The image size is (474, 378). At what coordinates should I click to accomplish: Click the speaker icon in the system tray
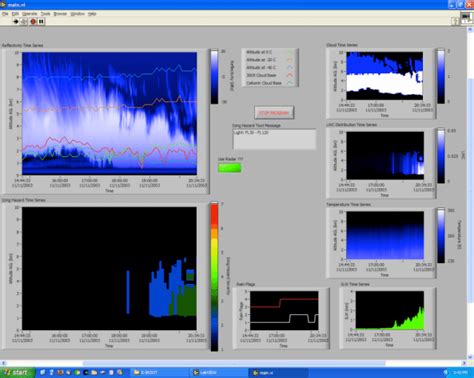(446, 372)
